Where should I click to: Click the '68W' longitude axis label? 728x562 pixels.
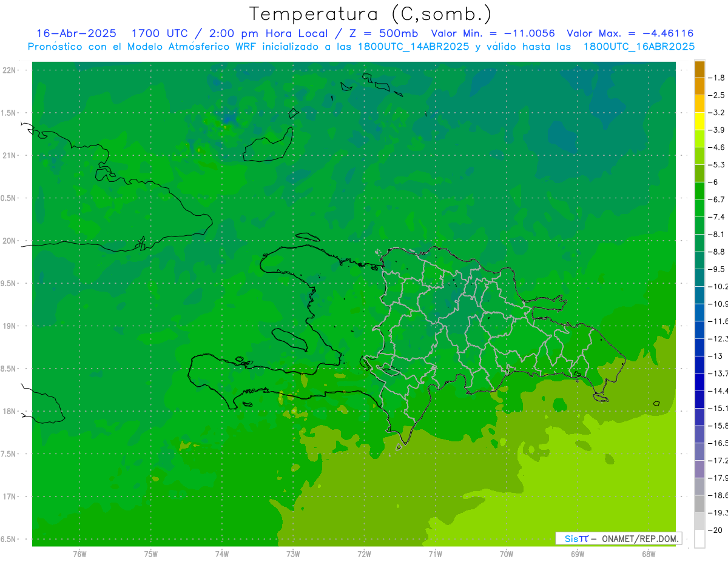click(x=649, y=554)
